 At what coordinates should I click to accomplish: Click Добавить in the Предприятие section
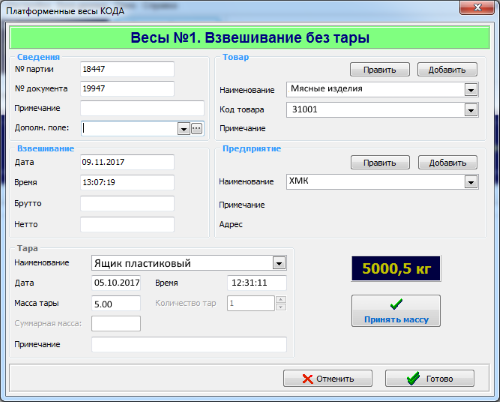[448, 163]
